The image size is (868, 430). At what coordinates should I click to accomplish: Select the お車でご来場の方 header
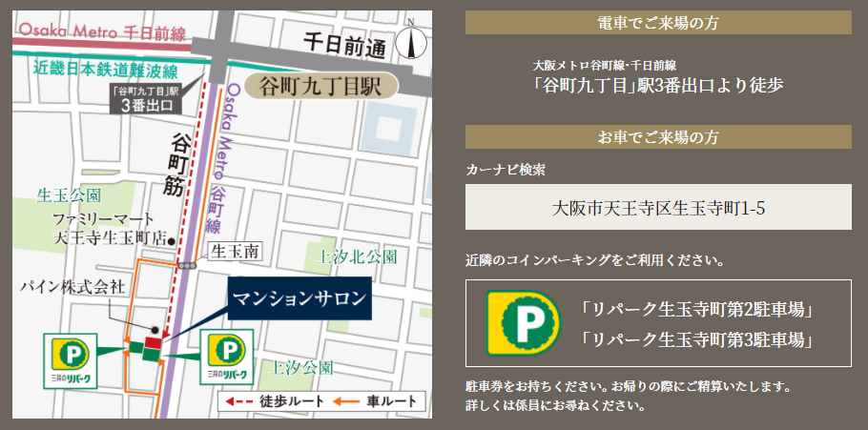[x=658, y=137]
